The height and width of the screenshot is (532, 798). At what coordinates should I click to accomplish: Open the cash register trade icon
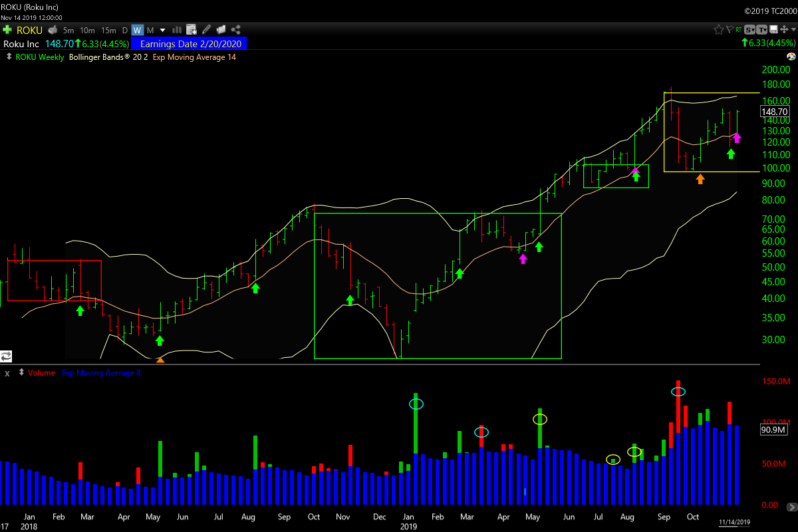[x=51, y=30]
